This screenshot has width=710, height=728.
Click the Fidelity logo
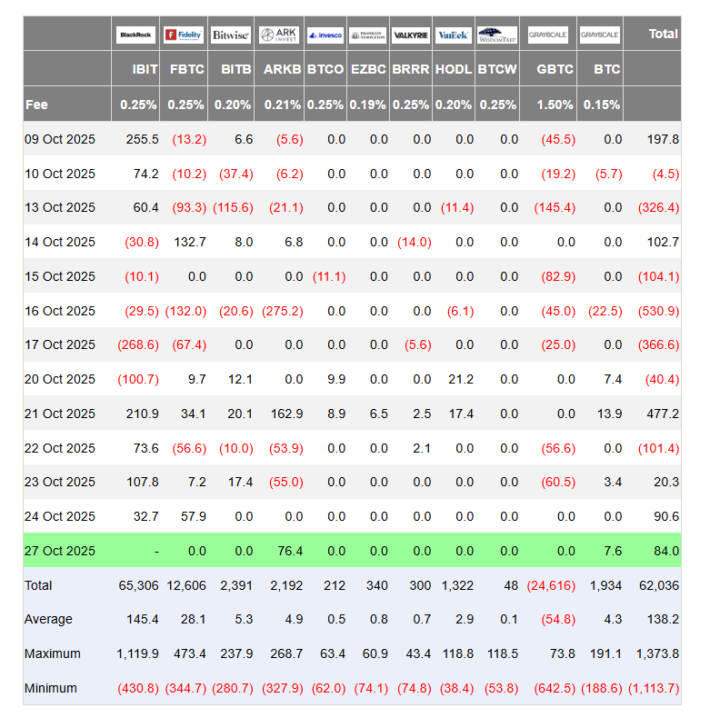pyautogui.click(x=184, y=35)
